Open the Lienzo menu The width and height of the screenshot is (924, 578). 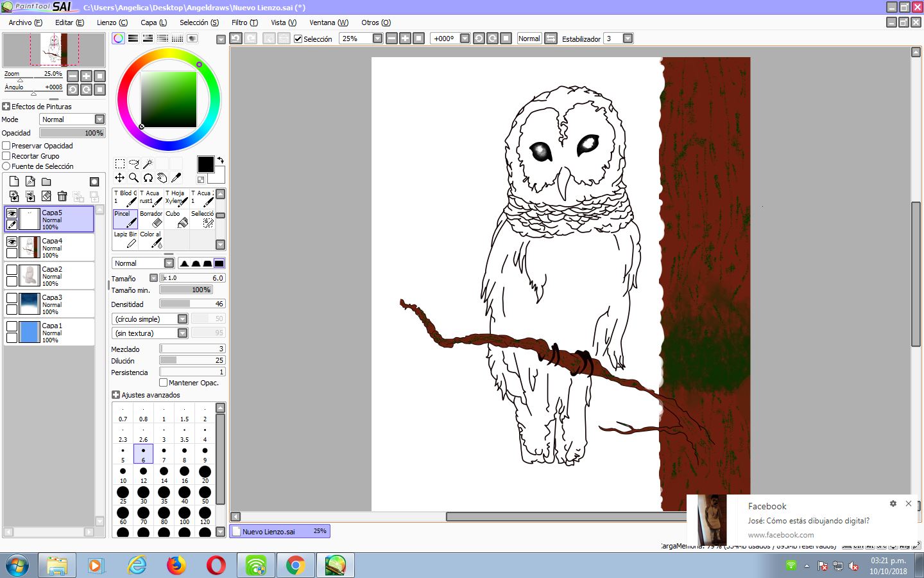coord(112,22)
